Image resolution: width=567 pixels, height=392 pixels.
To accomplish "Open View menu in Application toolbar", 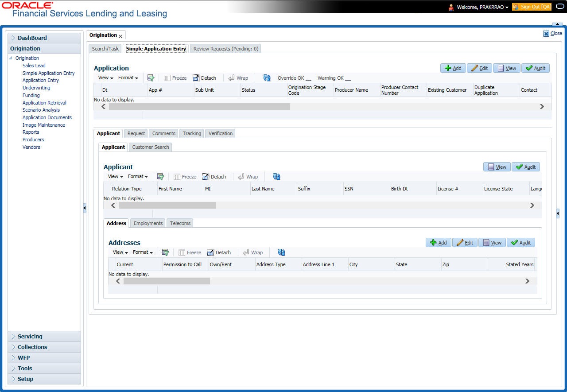I will (105, 78).
